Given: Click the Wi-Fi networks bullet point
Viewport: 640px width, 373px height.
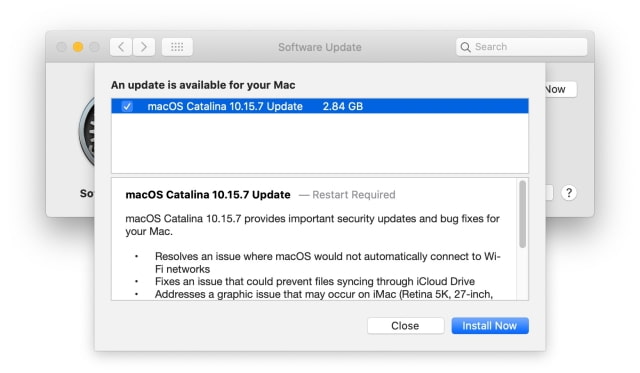Looking at the screenshot, I should point(327,263).
